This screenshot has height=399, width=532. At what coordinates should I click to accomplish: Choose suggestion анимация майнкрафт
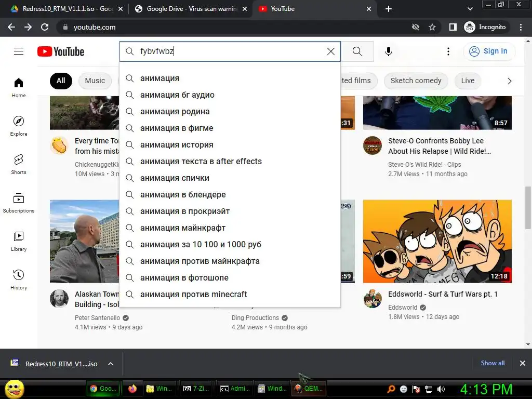(x=230, y=228)
